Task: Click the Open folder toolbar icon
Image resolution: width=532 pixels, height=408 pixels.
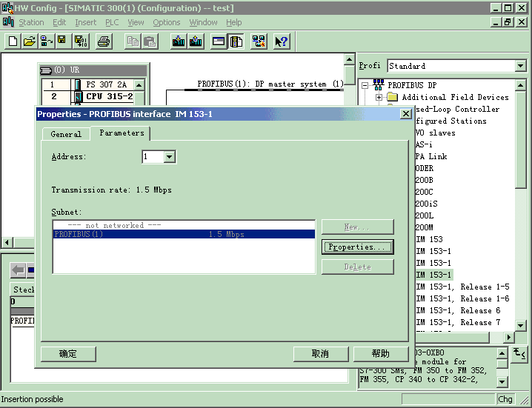Action: tap(29, 41)
